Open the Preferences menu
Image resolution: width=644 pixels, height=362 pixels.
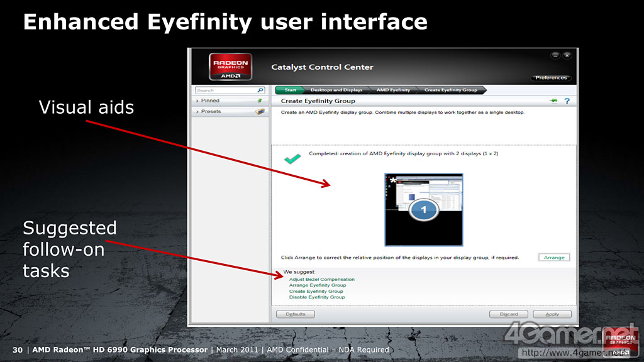pyautogui.click(x=551, y=77)
